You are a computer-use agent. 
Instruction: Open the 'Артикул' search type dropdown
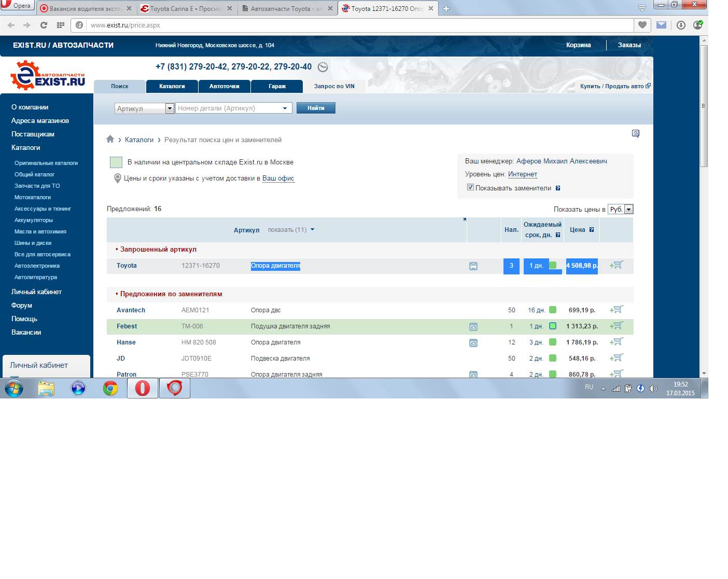[169, 108]
